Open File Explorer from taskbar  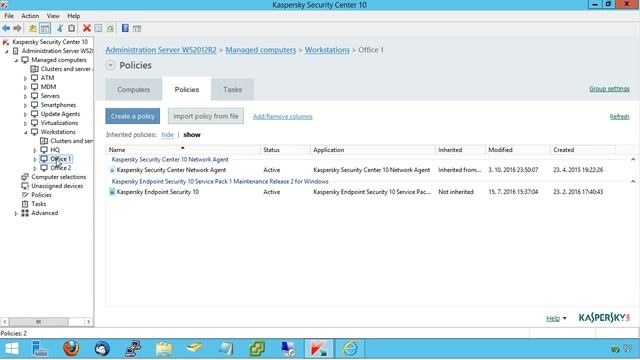[x=164, y=349]
